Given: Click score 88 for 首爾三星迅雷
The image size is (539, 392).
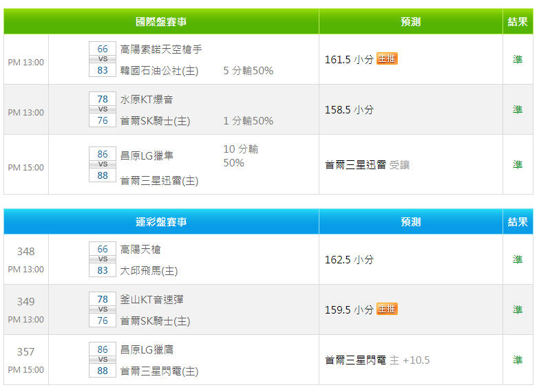Looking at the screenshot, I should (103, 175).
